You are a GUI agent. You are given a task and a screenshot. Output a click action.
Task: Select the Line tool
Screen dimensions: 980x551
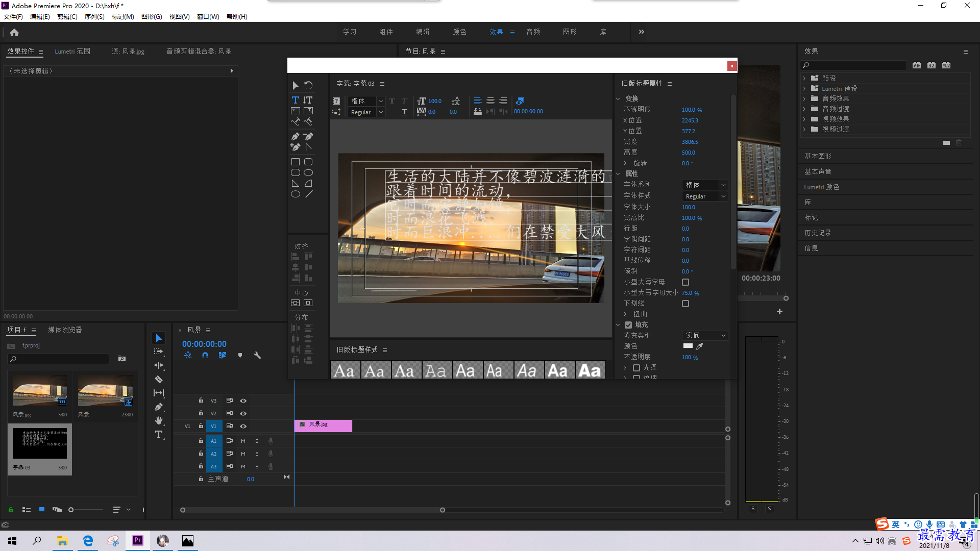point(308,194)
